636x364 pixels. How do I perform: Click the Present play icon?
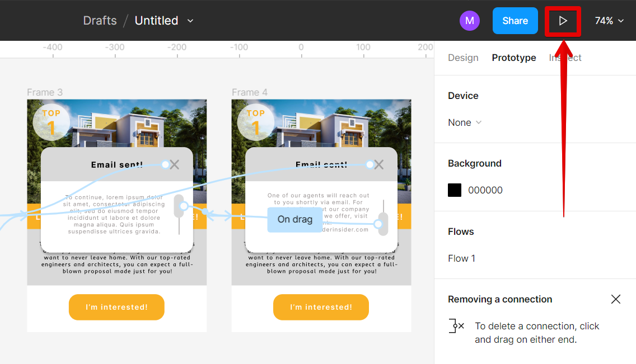point(563,21)
